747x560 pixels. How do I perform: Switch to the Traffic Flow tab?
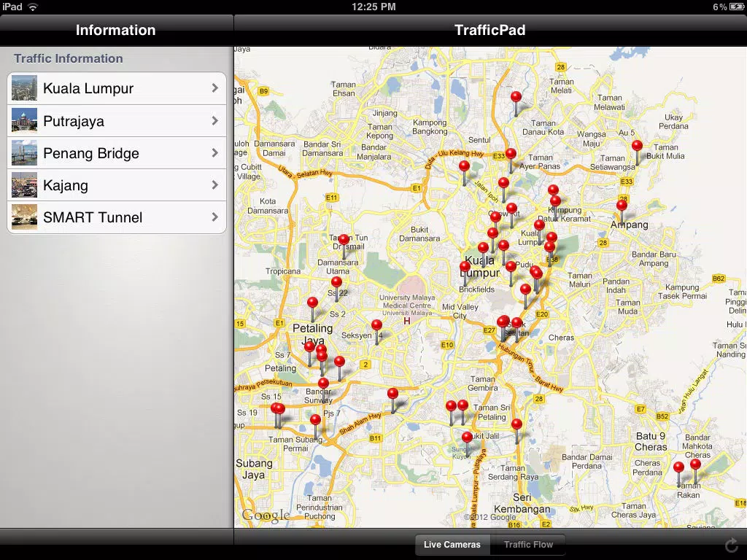coord(528,544)
